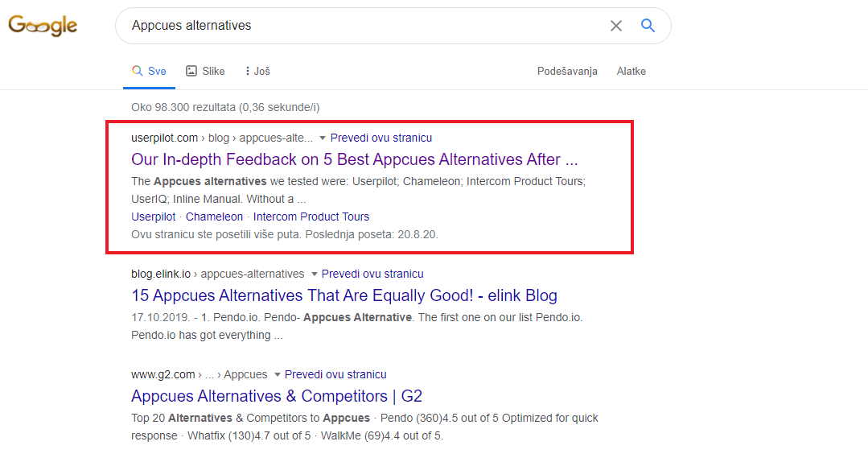Image resolution: width=868 pixels, height=458 pixels.
Task: Click the magnifier icon on the Sve tab
Action: point(137,71)
